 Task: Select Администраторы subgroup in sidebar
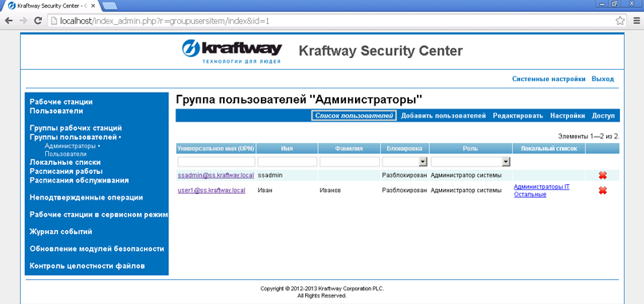[x=70, y=146]
